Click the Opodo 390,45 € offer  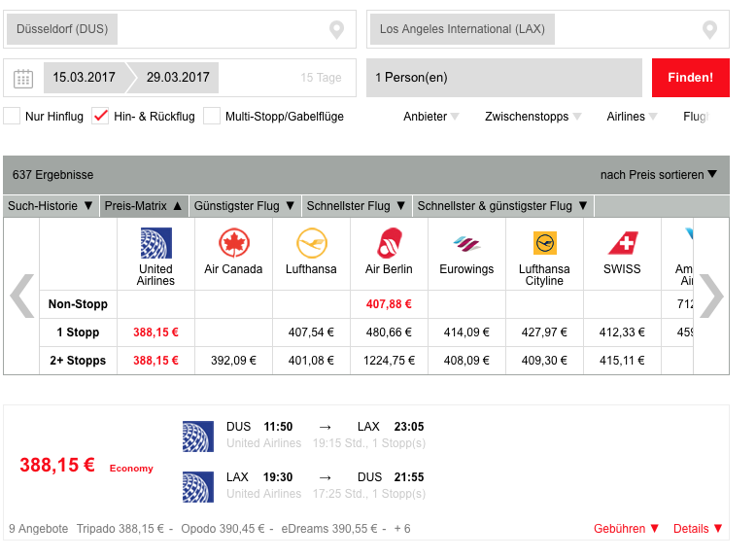click(223, 529)
